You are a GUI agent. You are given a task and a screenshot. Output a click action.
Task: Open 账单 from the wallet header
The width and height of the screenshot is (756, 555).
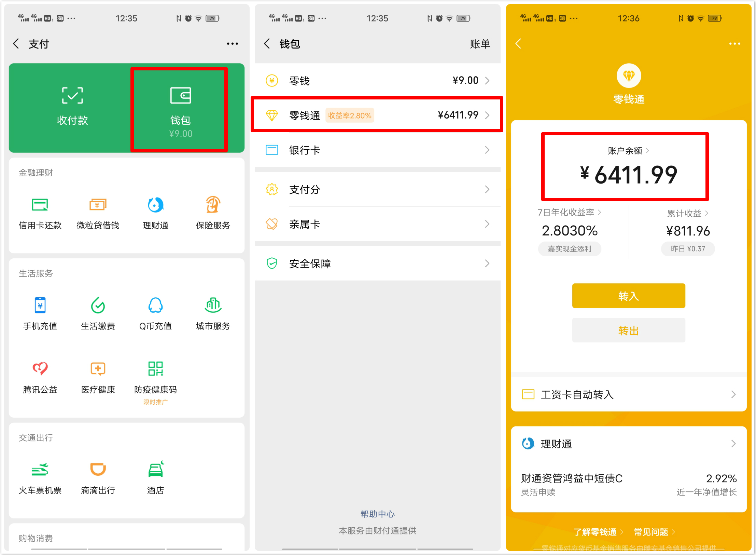[x=480, y=44]
